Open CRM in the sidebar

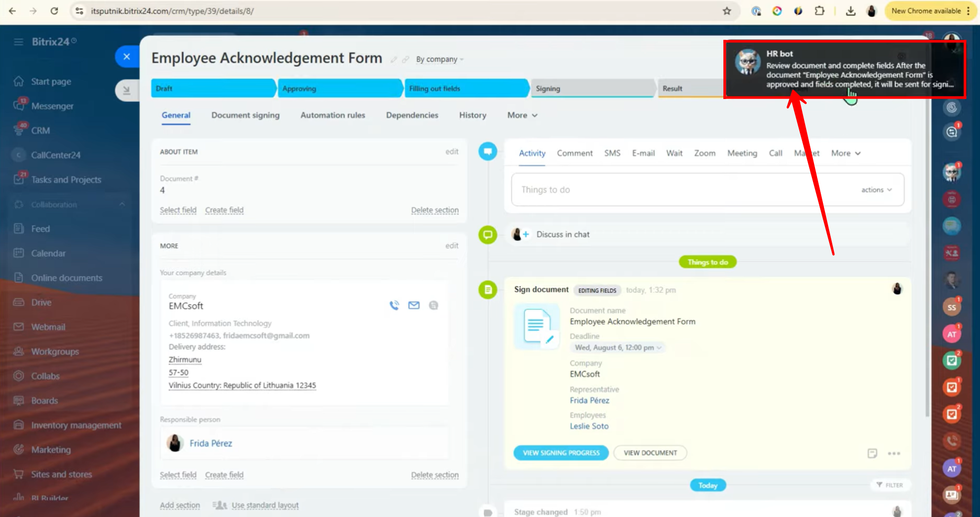click(40, 130)
